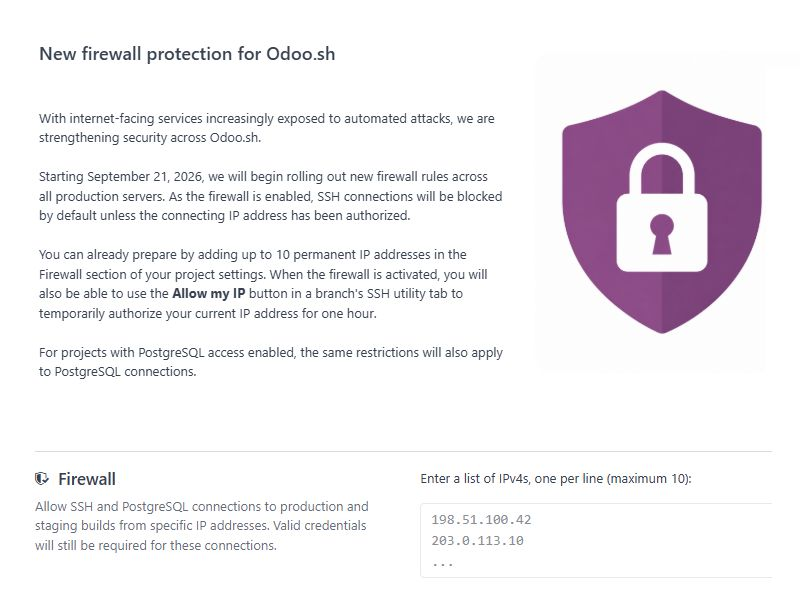
Task: Click the white padlock in the shield
Action: pyautogui.click(x=662, y=208)
